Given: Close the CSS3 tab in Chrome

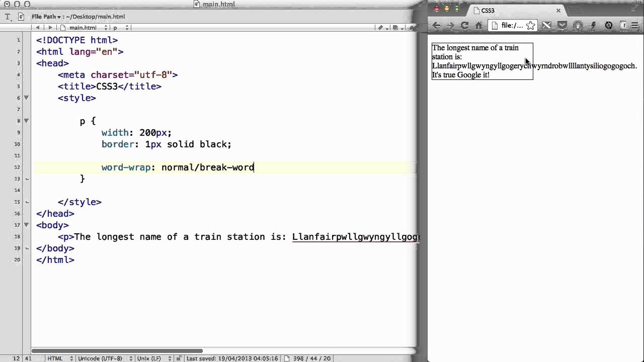Looking at the screenshot, I should 558,10.
